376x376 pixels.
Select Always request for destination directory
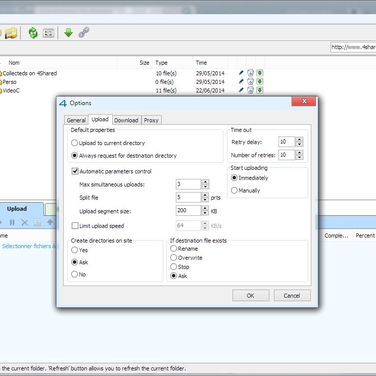coord(124,156)
